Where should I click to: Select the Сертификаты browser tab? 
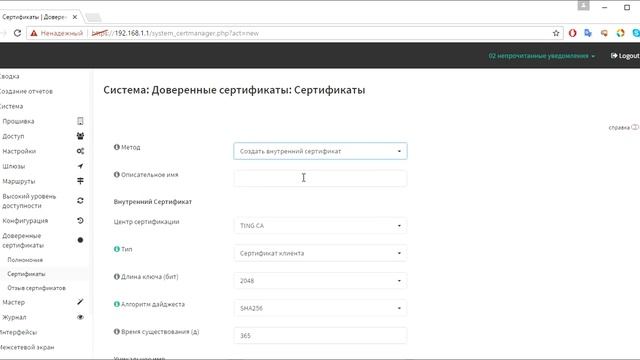click(35, 17)
